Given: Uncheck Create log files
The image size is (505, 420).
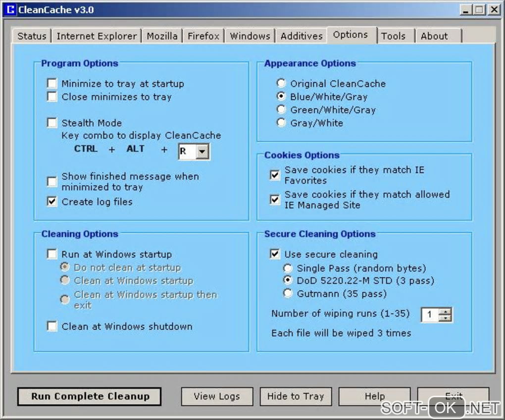Looking at the screenshot, I should coord(52,202).
